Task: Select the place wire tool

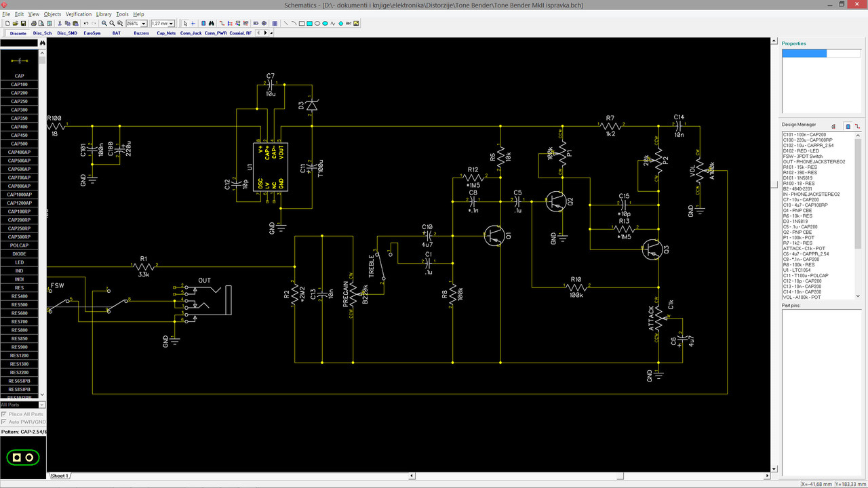Action: (222, 23)
